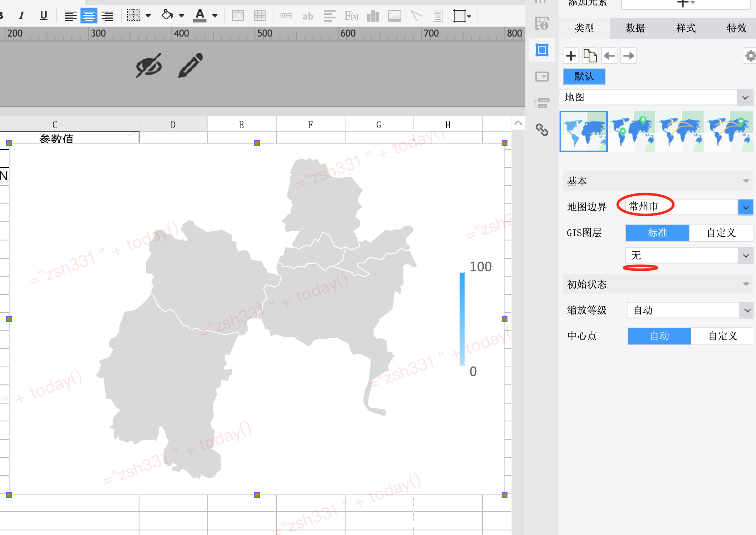Open the fill color dropdown arrow
Screen dimensions: 756x535
point(182,16)
